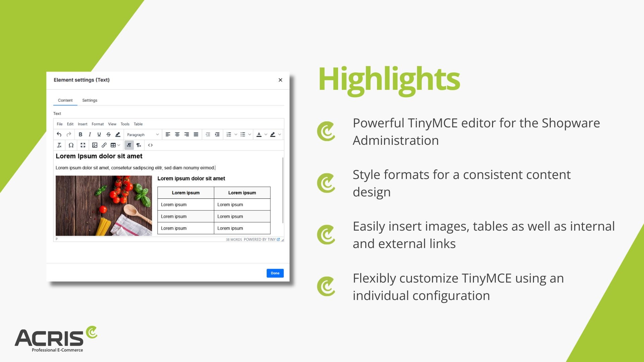
Task: Insert a special character with Omega
Action: (x=71, y=145)
